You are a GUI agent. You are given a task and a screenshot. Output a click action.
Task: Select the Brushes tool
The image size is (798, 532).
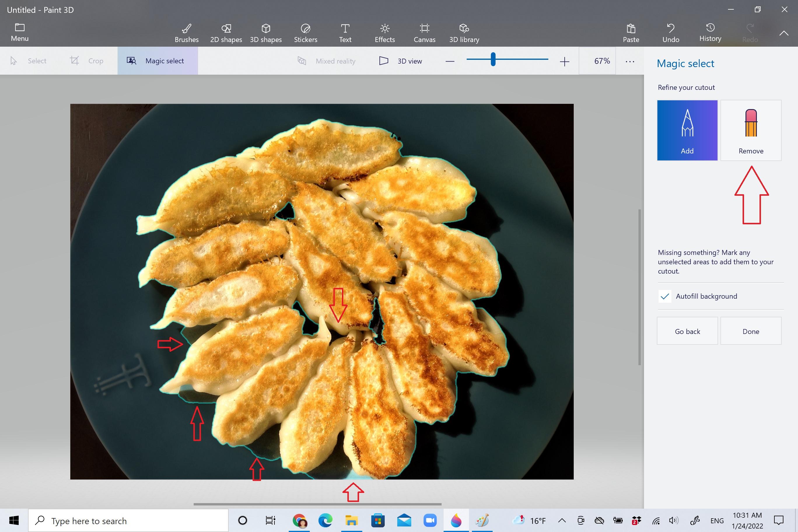tap(186, 32)
